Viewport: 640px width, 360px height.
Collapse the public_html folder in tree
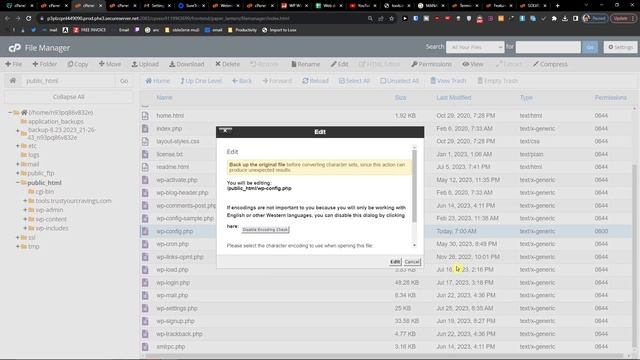18,182
